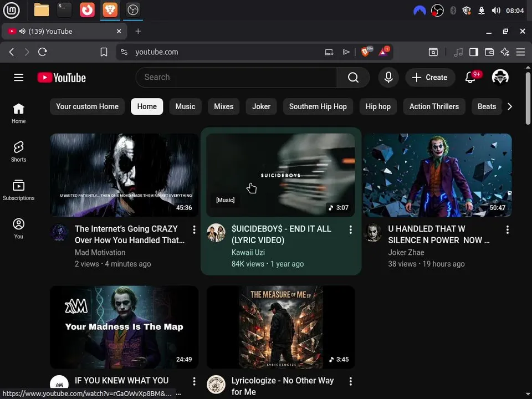Select the Mixes chip
The height and width of the screenshot is (399, 532).
coord(223,106)
